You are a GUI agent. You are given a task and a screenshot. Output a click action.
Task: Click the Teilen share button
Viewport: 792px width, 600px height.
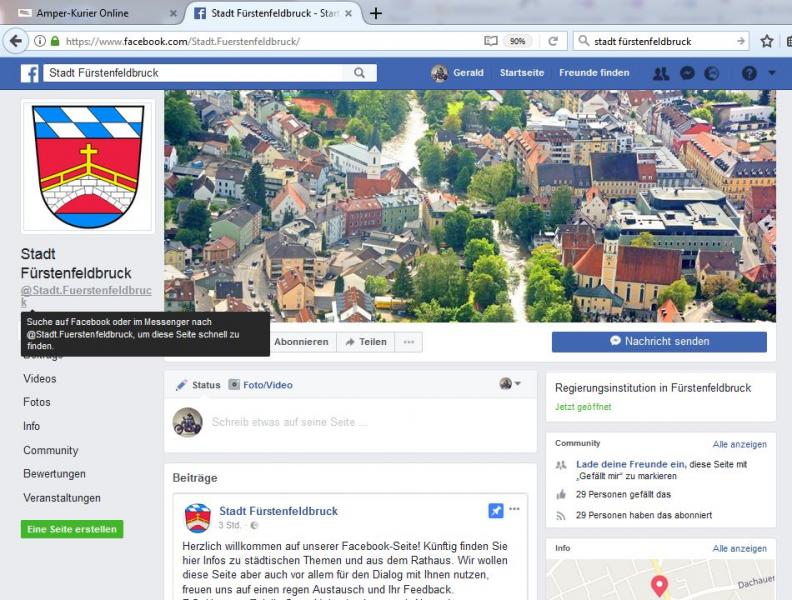coord(366,342)
